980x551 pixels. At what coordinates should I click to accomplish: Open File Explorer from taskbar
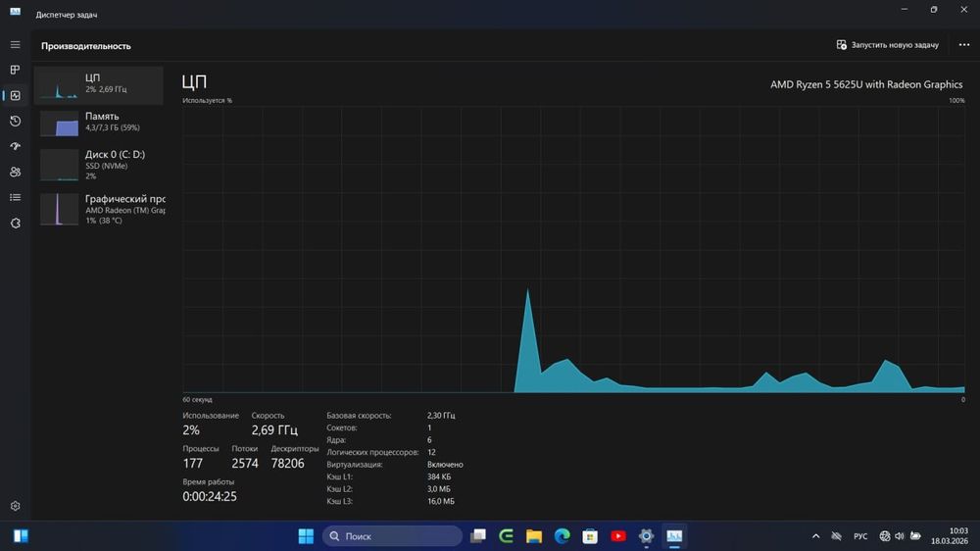point(534,536)
